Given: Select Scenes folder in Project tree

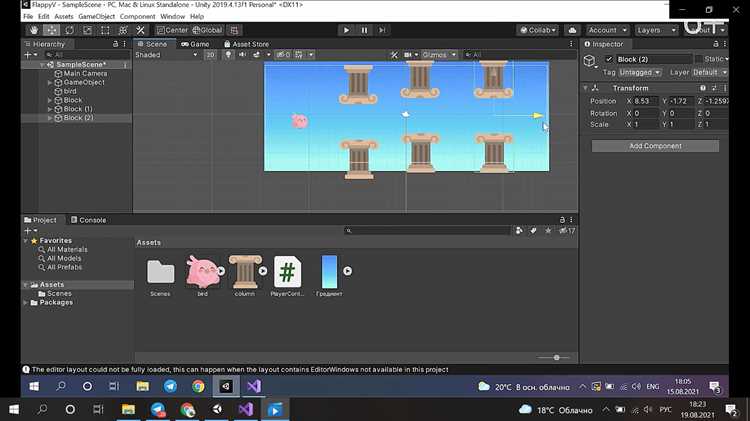Looking at the screenshot, I should 59,293.
